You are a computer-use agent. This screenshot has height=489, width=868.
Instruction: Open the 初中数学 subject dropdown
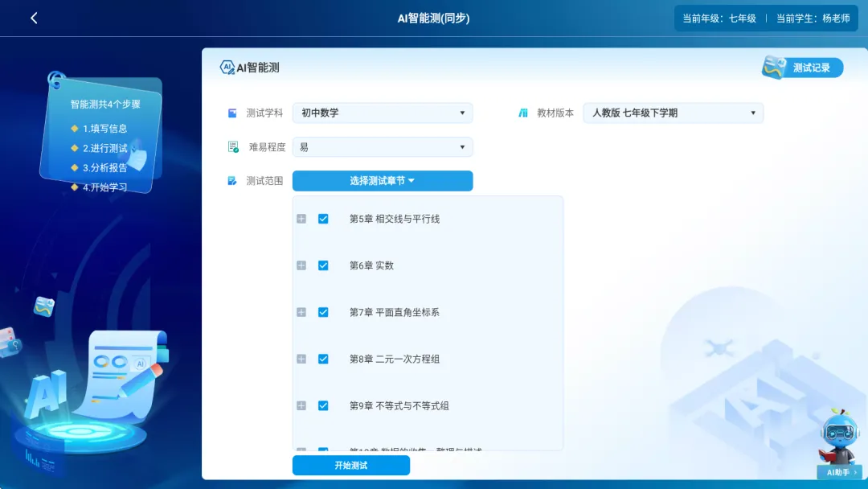tap(382, 113)
